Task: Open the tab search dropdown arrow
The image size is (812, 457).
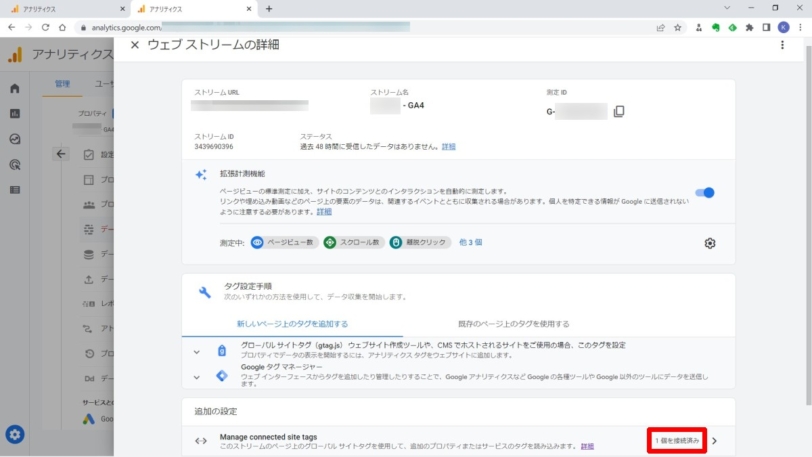Action: [x=727, y=8]
